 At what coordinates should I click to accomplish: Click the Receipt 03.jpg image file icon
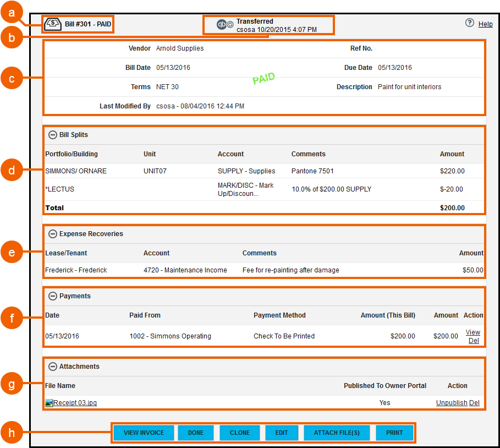point(49,403)
